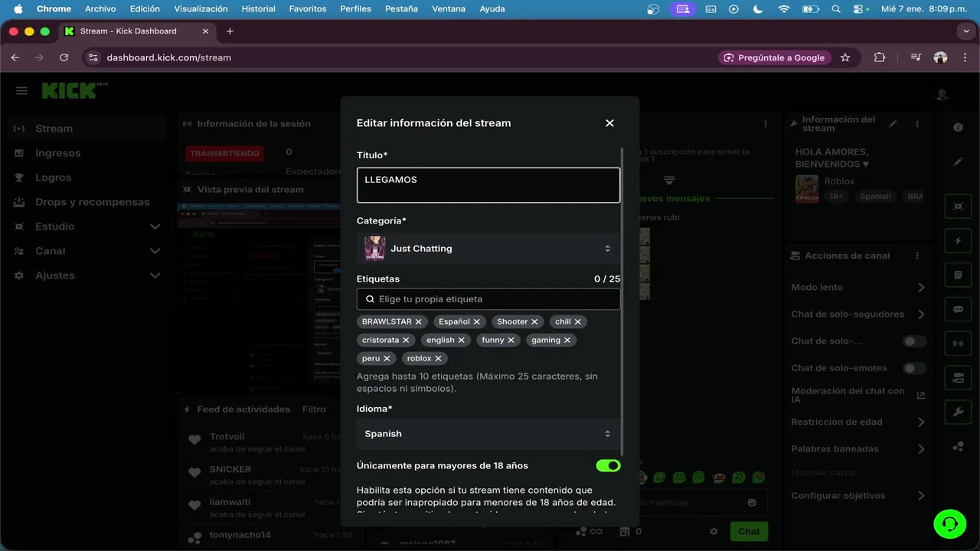This screenshot has width=980, height=551.
Task: Remove the BRAWLSTAR tag
Action: click(x=419, y=322)
